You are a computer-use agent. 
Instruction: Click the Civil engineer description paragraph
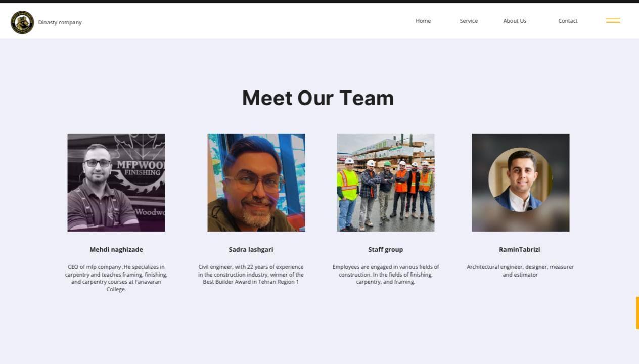click(x=251, y=274)
